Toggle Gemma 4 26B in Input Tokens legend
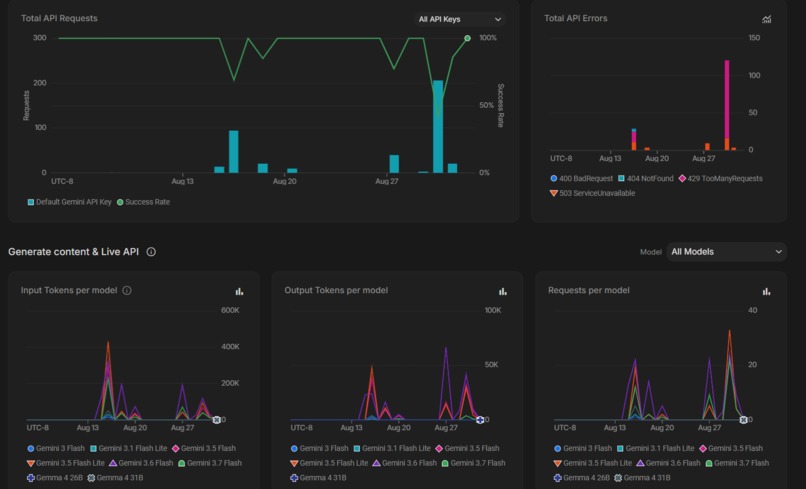 [x=55, y=478]
